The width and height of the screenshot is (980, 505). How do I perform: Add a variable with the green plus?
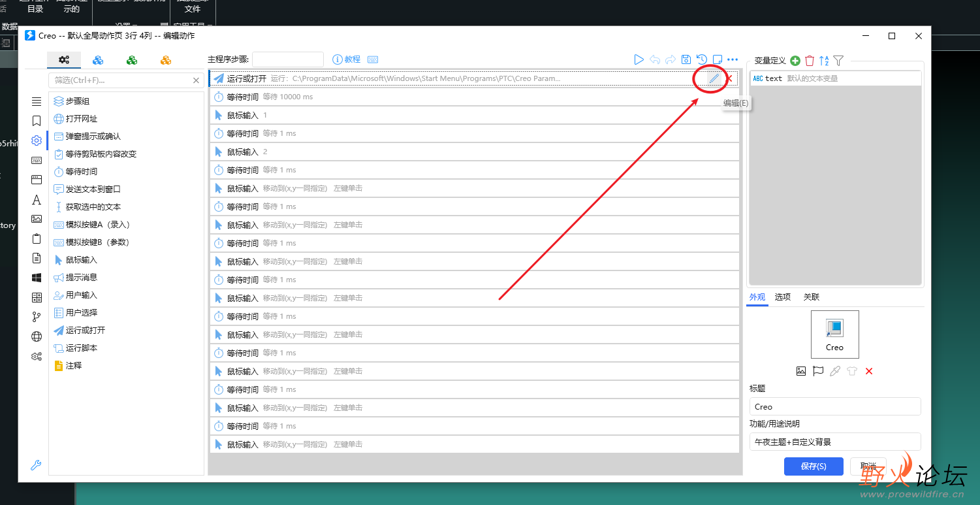[795, 61]
